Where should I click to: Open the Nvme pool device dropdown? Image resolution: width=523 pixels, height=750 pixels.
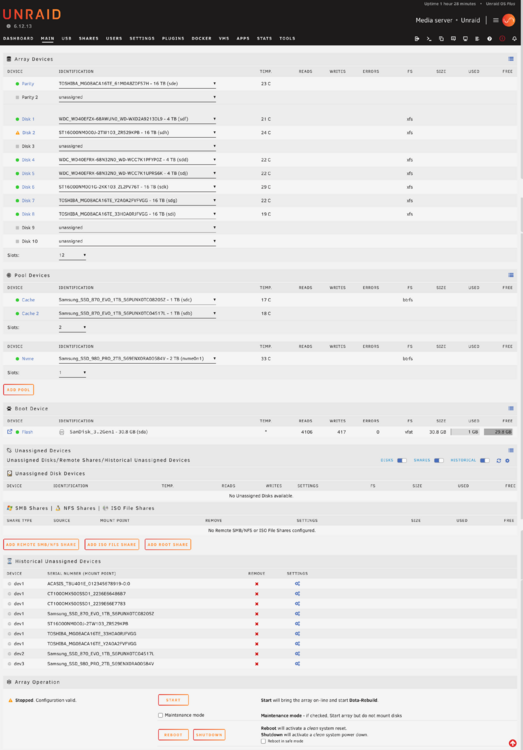(137, 359)
